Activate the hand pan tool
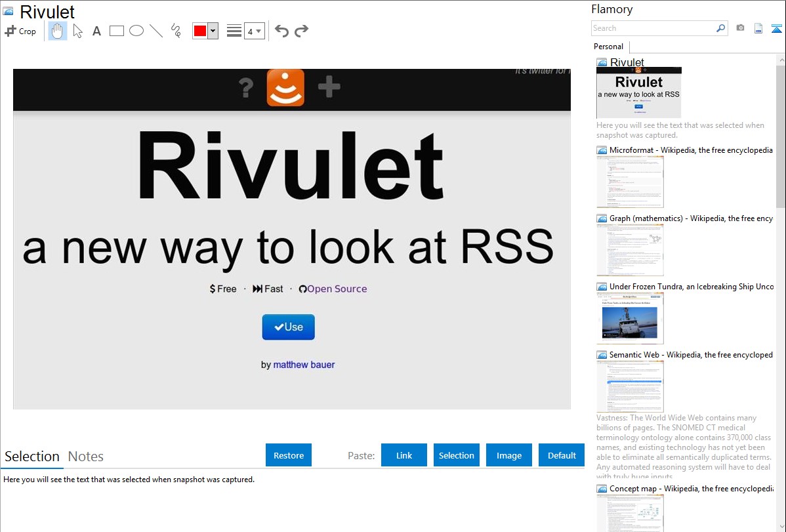The image size is (786, 532). (57, 31)
